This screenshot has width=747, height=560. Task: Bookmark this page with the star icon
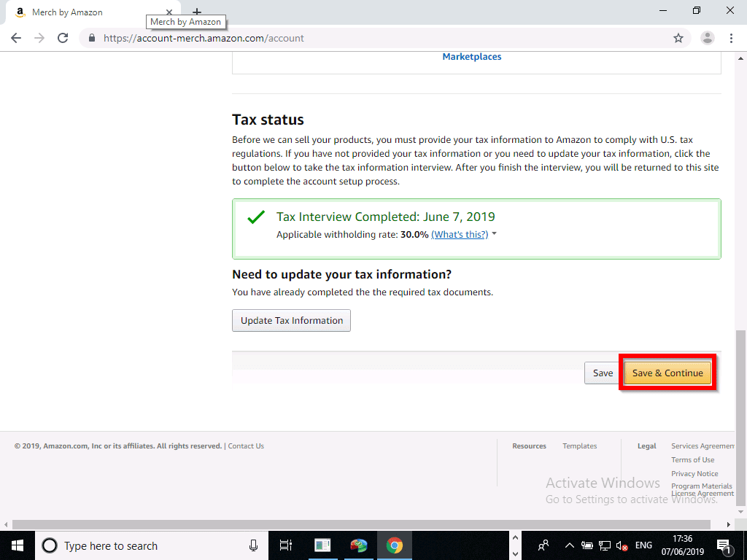[678, 38]
